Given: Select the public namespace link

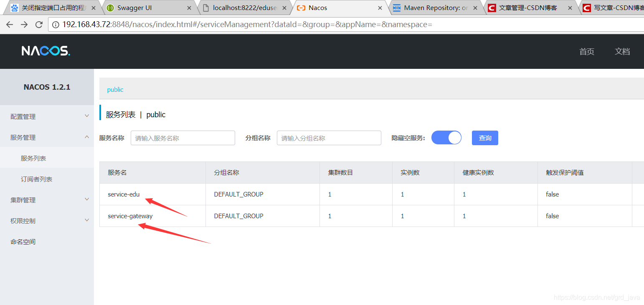Looking at the screenshot, I should (115, 90).
